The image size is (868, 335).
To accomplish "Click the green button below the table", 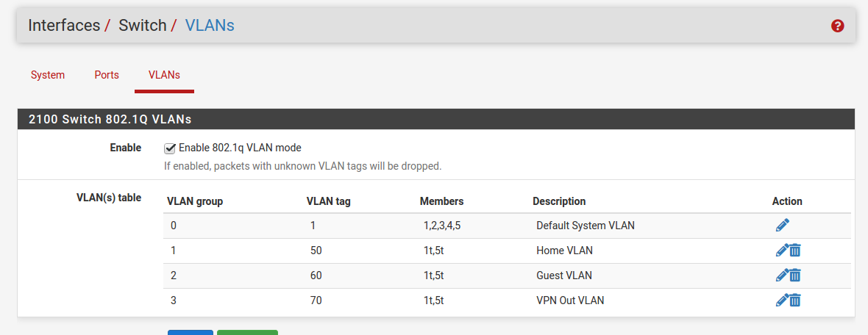I will pos(247,332).
